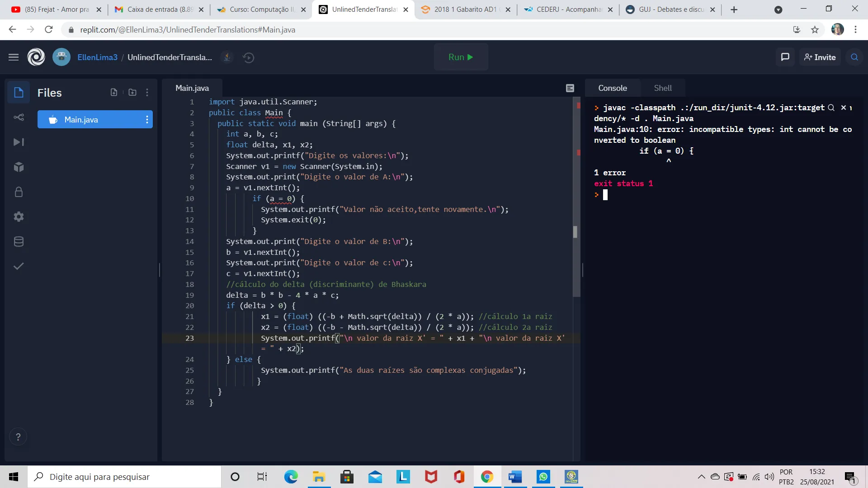
Task: Switch to the Main.java editor tab
Action: click(192, 88)
